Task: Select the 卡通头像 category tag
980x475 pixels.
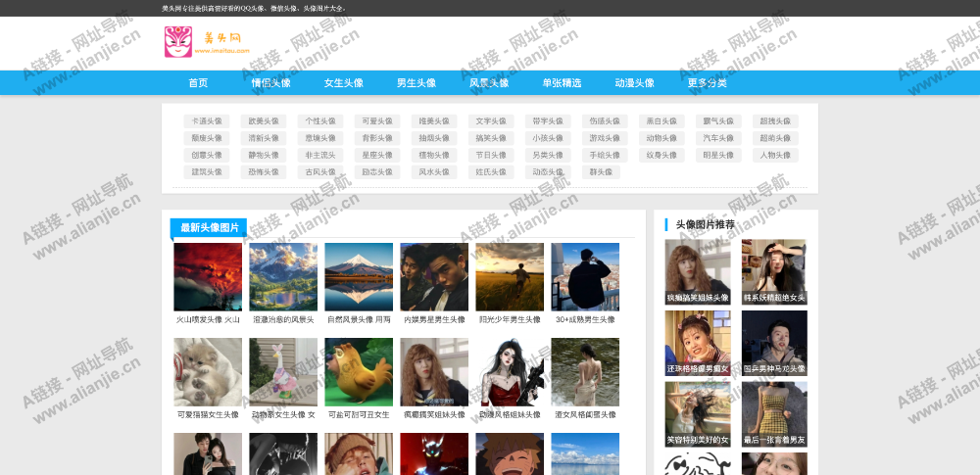Action: pyautogui.click(x=207, y=121)
